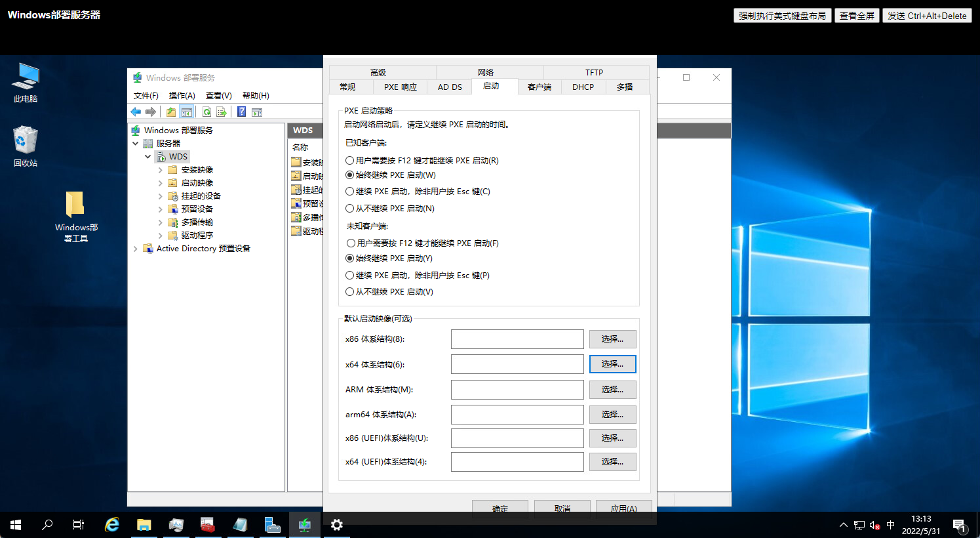Expand the 多播传输 tree node
980x538 pixels.
161,222
